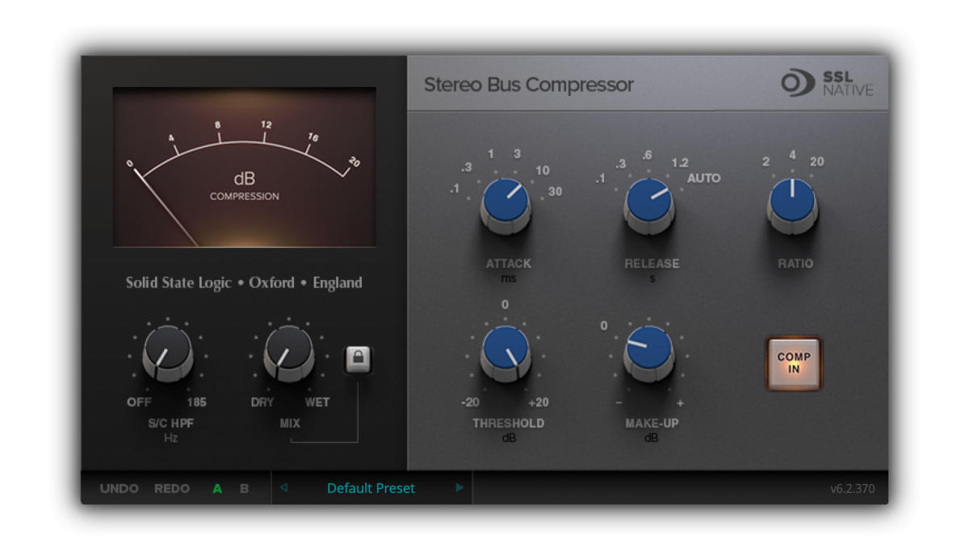Click the Redo button
Viewport: 969px width, 560px height.
click(170, 488)
